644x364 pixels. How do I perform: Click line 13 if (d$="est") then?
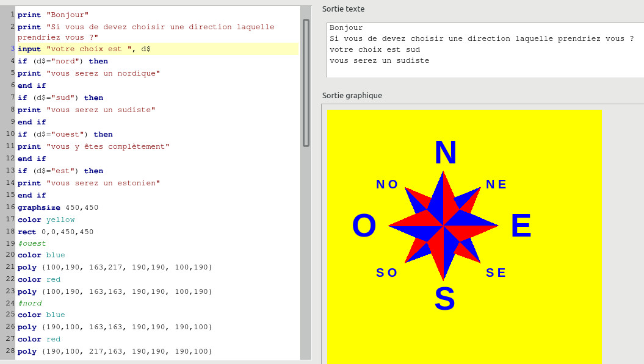pyautogui.click(x=60, y=171)
